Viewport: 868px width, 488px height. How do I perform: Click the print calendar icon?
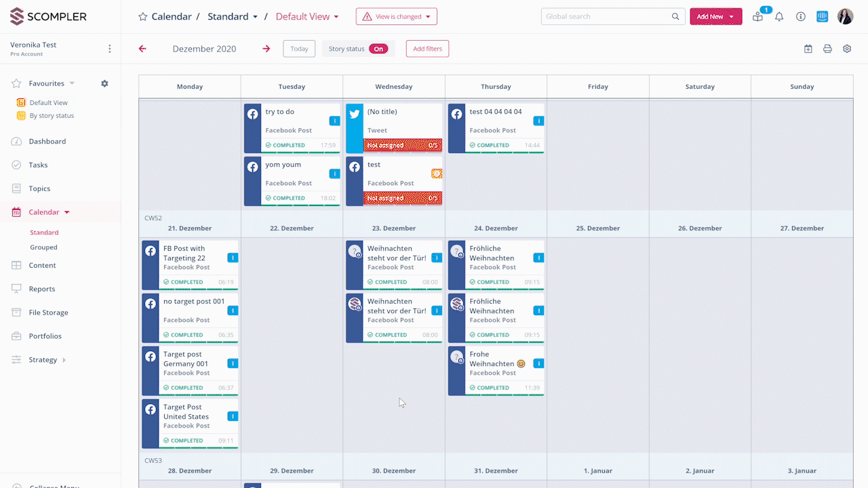point(827,49)
